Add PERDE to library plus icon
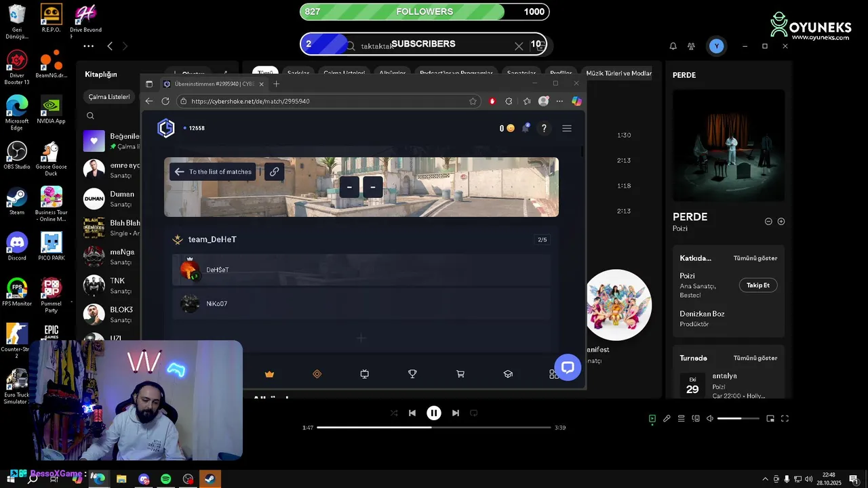868x488 pixels. [x=781, y=222]
